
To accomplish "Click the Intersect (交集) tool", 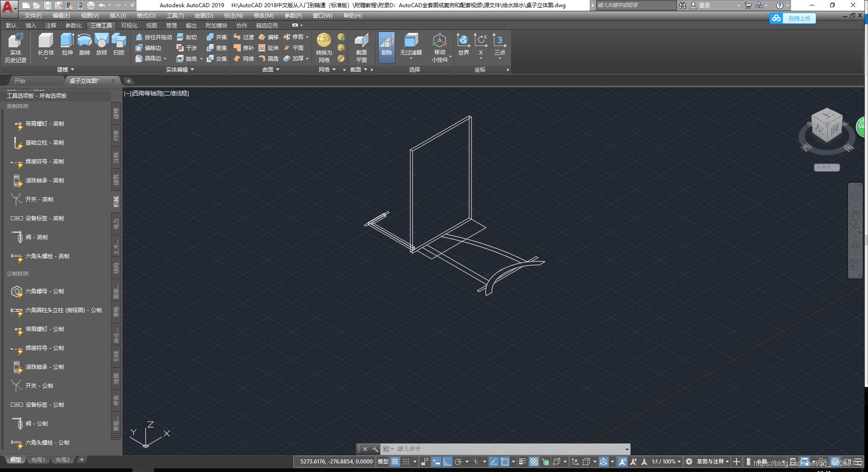I will point(217,59).
